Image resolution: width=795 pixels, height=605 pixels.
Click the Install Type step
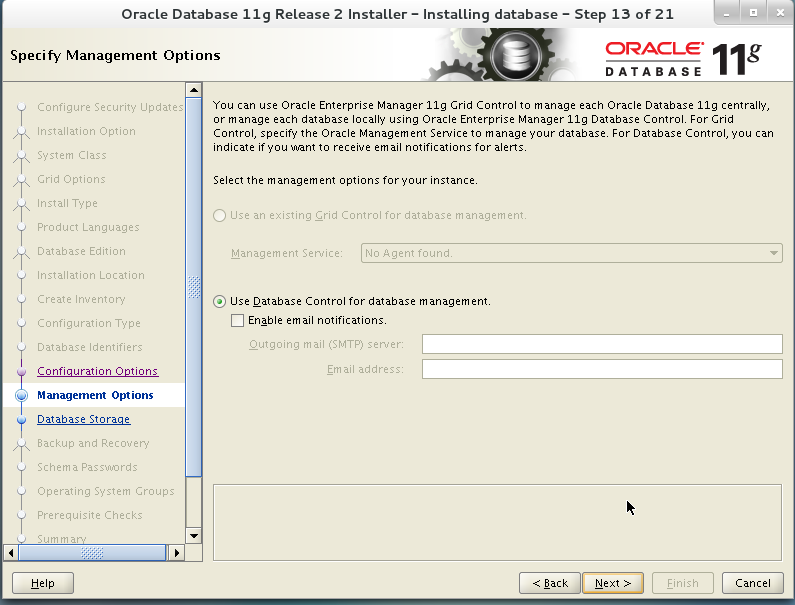click(67, 203)
